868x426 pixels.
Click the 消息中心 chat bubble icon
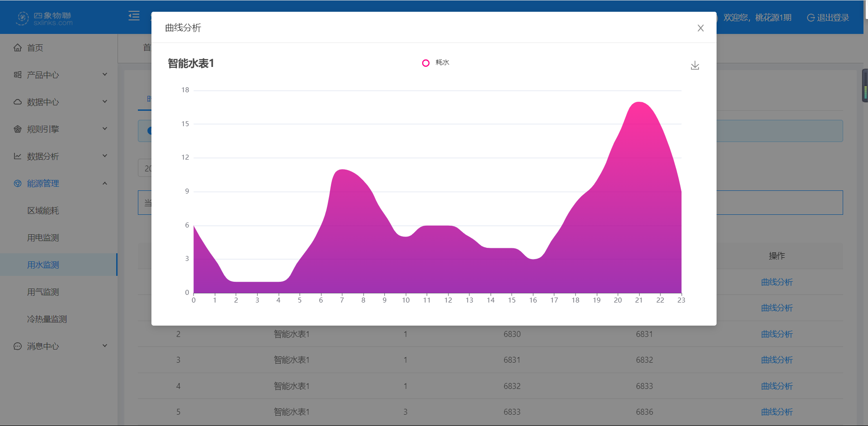[18, 346]
